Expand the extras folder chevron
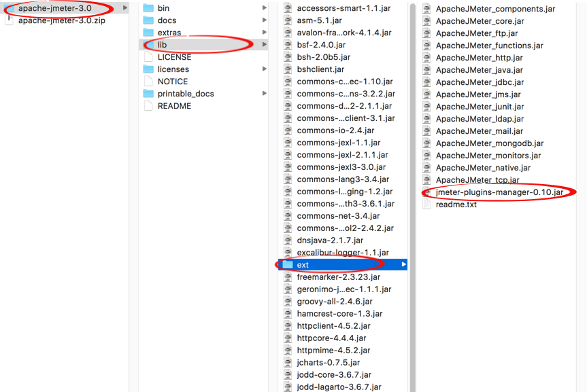Image resolution: width=587 pixels, height=392 pixels. (264, 33)
